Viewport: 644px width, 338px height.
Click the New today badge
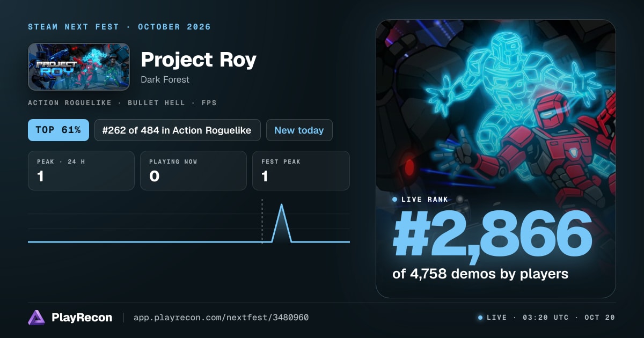coord(299,130)
